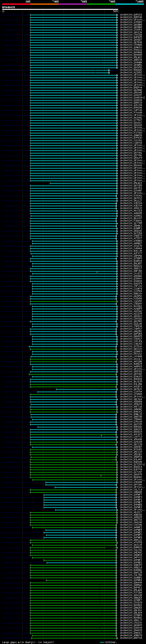Click the 565 query end position label

[x=115, y=11]
